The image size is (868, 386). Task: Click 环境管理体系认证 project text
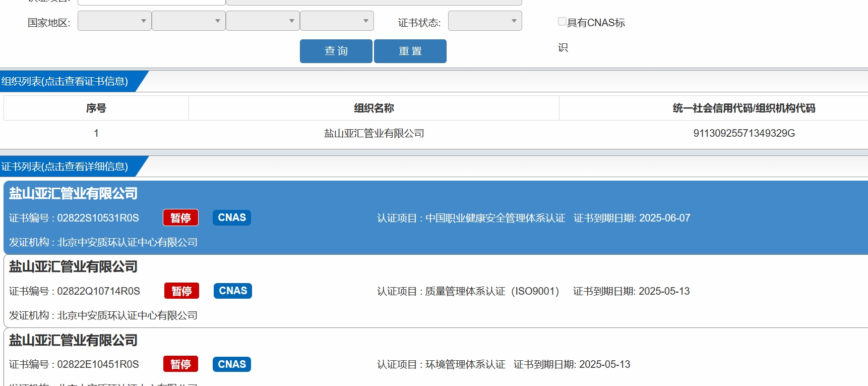pyautogui.click(x=465, y=364)
